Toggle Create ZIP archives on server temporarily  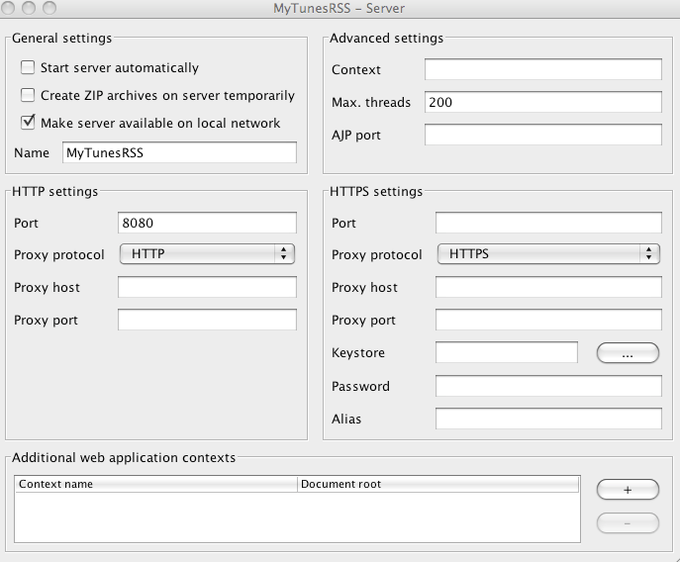click(28, 96)
